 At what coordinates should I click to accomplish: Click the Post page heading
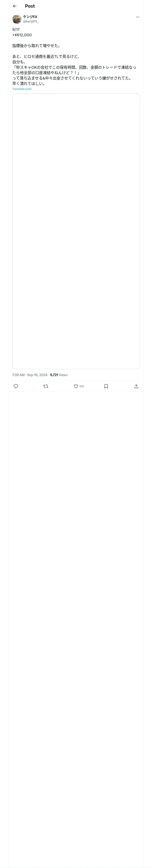coord(30,6)
